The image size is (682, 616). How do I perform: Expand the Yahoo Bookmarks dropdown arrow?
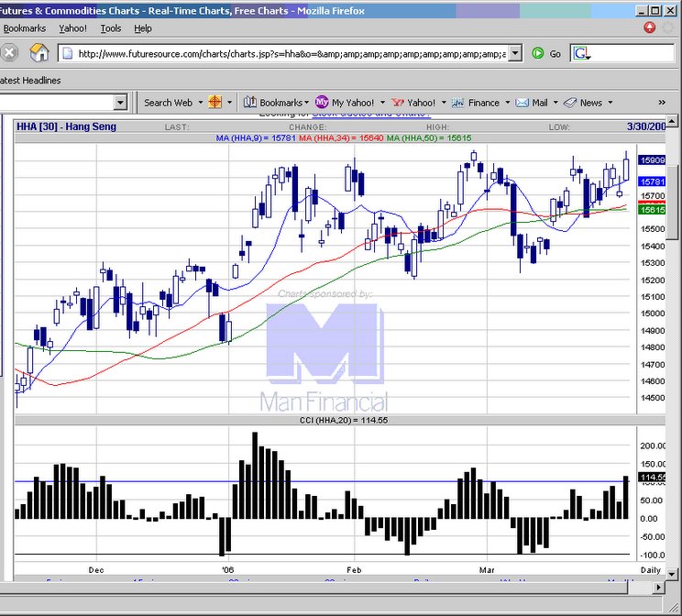(x=307, y=103)
